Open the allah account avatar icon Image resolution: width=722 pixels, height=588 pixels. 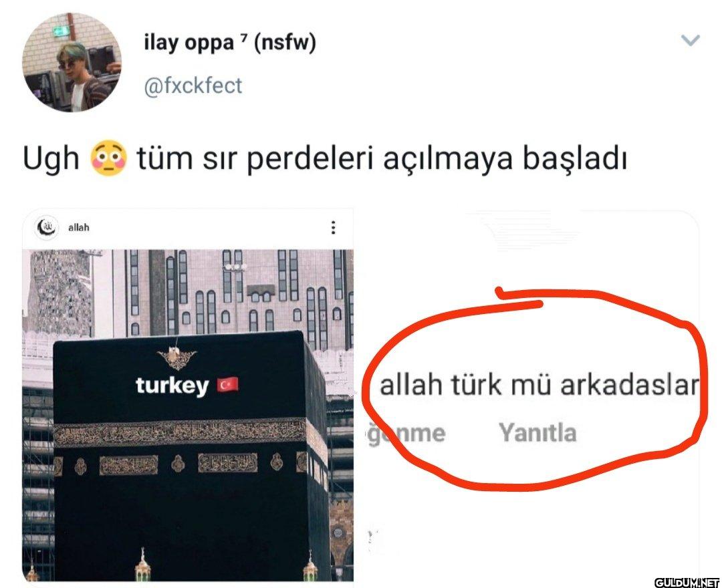pyautogui.click(x=47, y=227)
